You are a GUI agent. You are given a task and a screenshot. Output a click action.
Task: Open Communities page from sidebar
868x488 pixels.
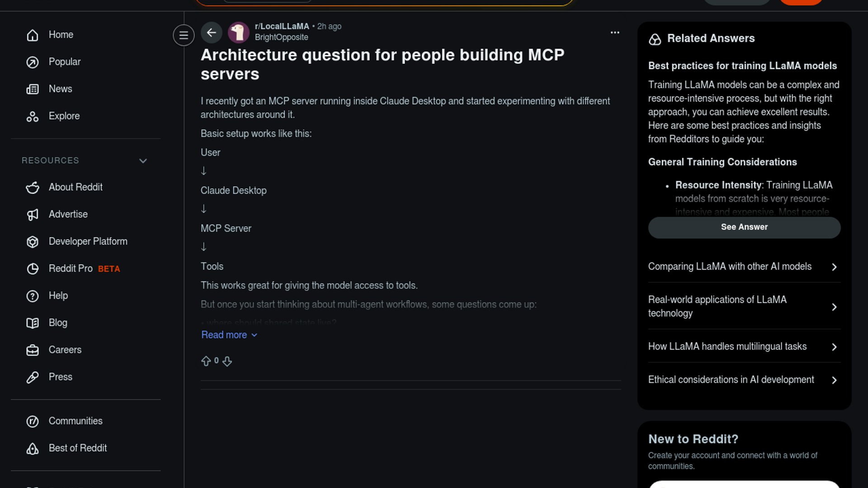coord(75,421)
